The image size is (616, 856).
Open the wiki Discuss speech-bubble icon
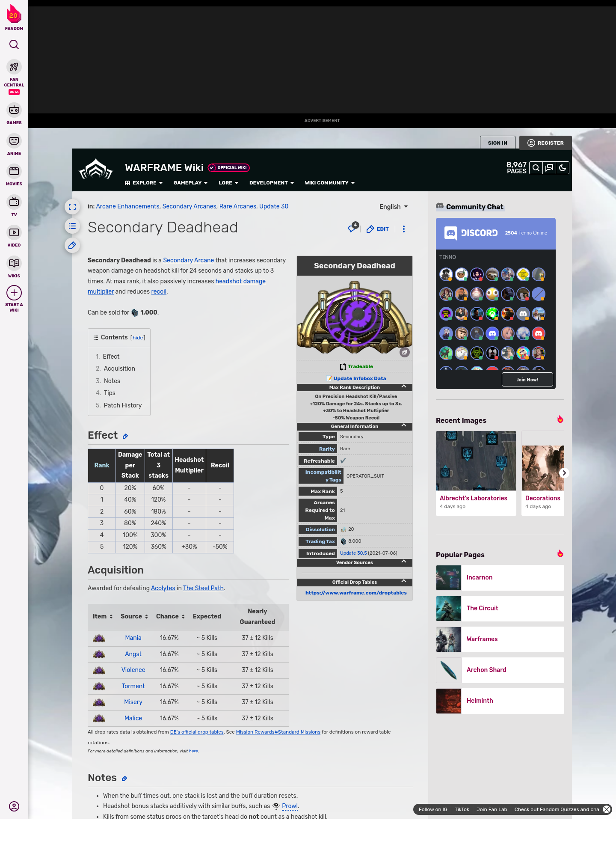point(549,168)
